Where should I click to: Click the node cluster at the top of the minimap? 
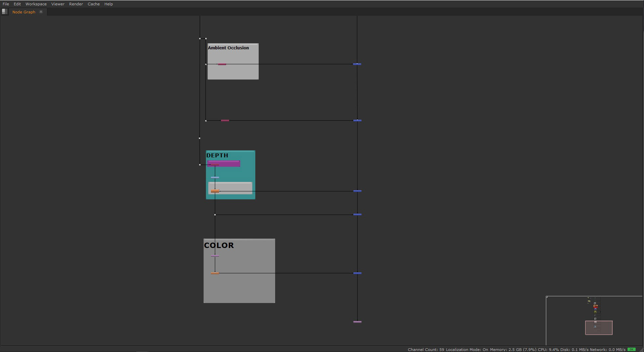coord(589,301)
